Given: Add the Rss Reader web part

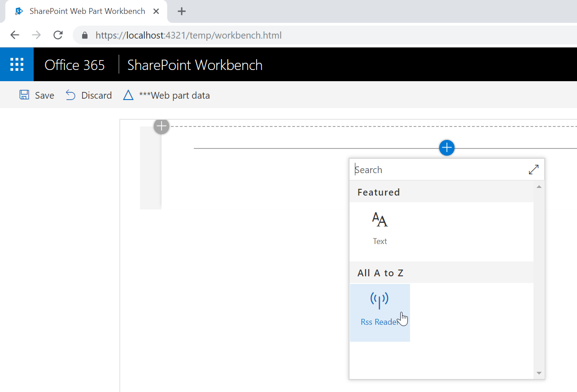Looking at the screenshot, I should 380,312.
